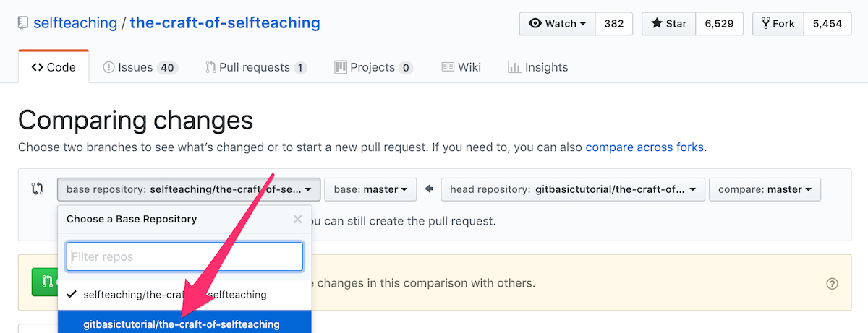Open the Insights tab
Viewport: 868px width, 333px height.
538,67
